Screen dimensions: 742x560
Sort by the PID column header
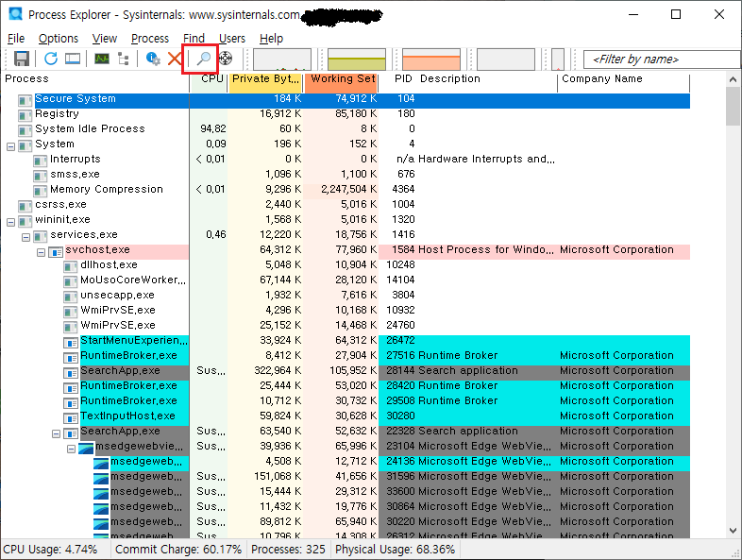tap(397, 79)
